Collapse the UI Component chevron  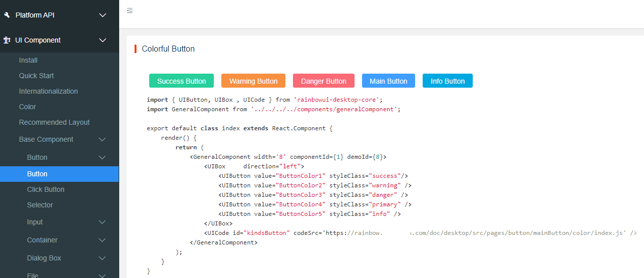coord(103,40)
